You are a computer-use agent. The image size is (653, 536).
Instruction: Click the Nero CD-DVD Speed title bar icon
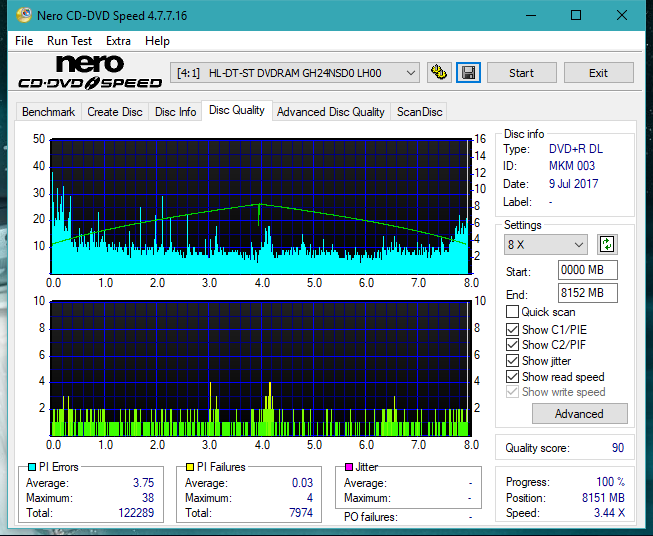[24, 15]
